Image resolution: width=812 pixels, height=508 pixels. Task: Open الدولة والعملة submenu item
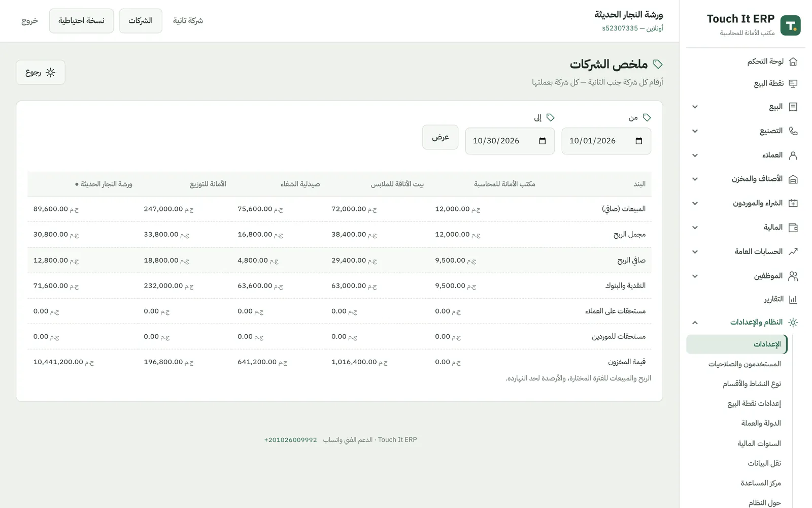[761, 424]
